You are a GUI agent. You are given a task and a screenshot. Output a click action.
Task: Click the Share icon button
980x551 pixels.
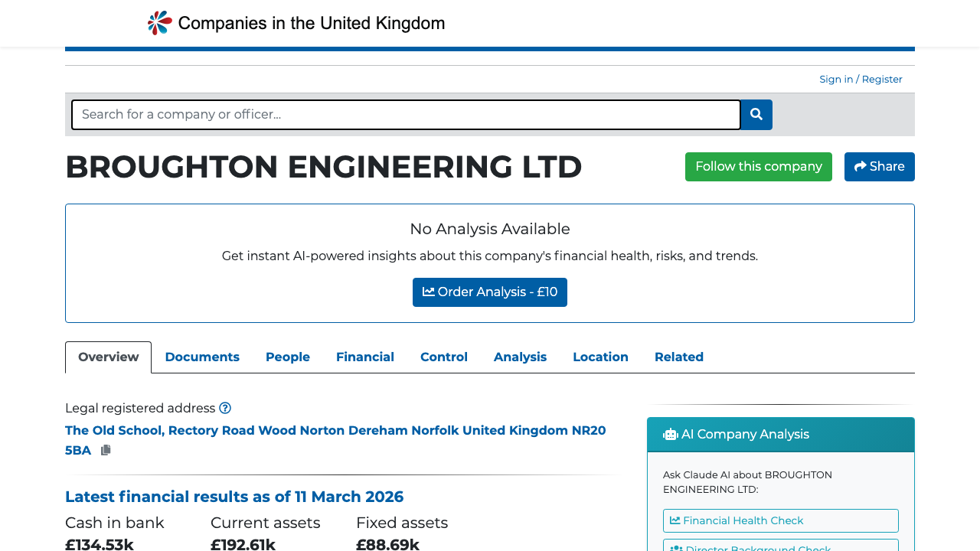pyautogui.click(x=859, y=166)
